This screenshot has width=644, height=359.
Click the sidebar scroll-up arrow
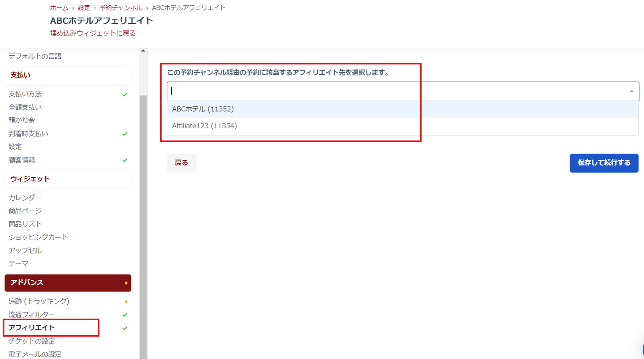(143, 51)
